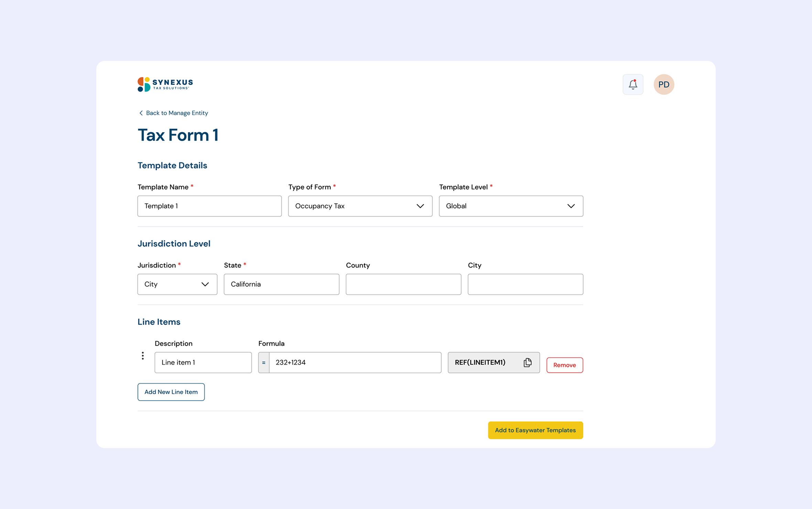The width and height of the screenshot is (812, 509).
Task: Expand the Template Level dropdown
Action: [x=511, y=206]
